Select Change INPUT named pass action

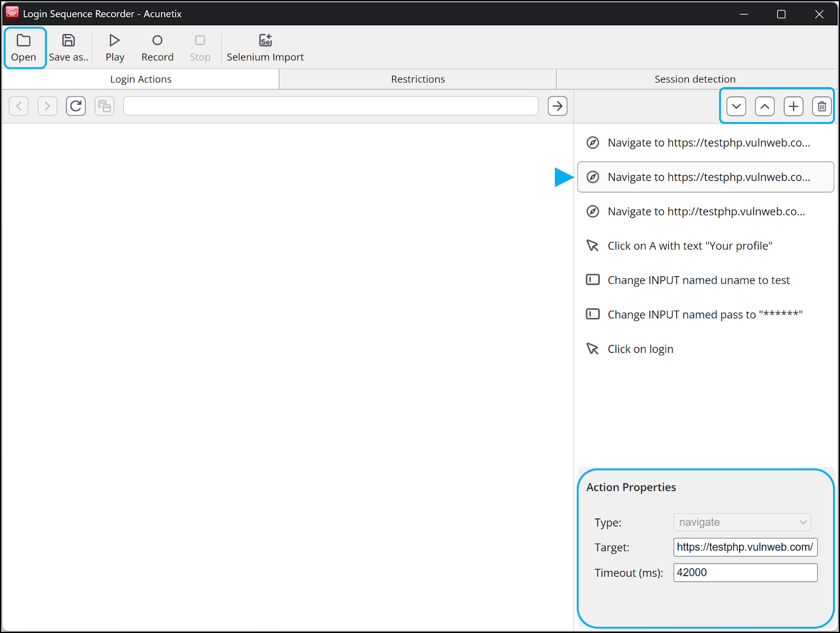706,315
